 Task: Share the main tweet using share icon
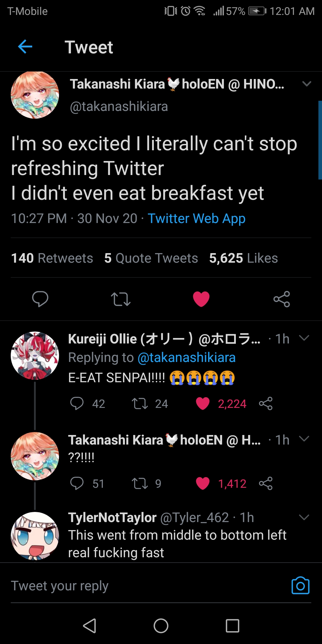tap(281, 299)
